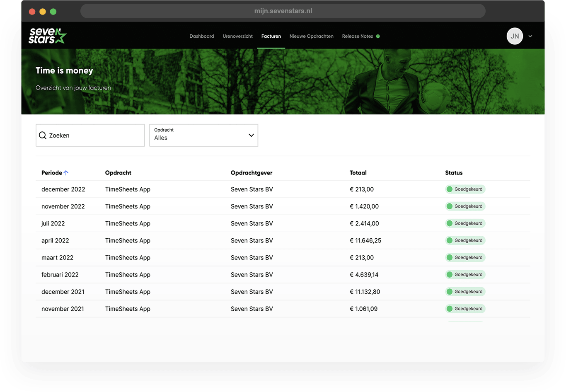Click the € 1.420,00 total

coord(364,206)
